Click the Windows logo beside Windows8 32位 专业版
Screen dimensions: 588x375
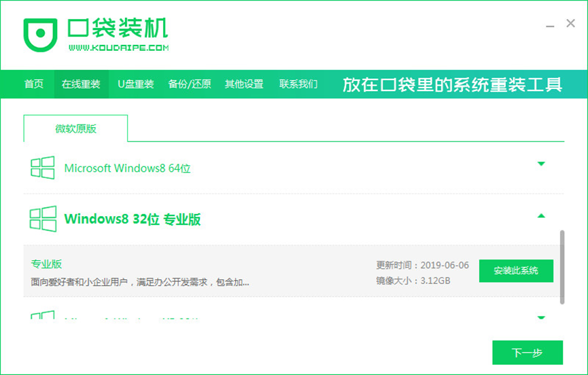[43, 219]
